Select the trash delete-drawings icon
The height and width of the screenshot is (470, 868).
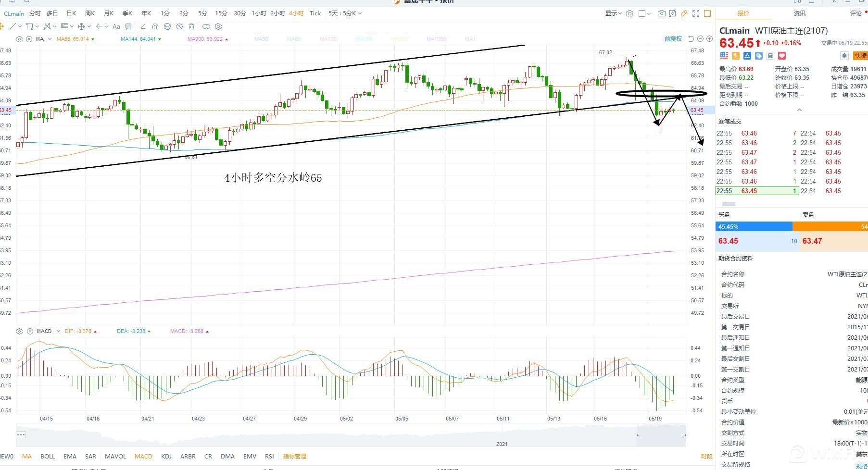click(x=191, y=26)
